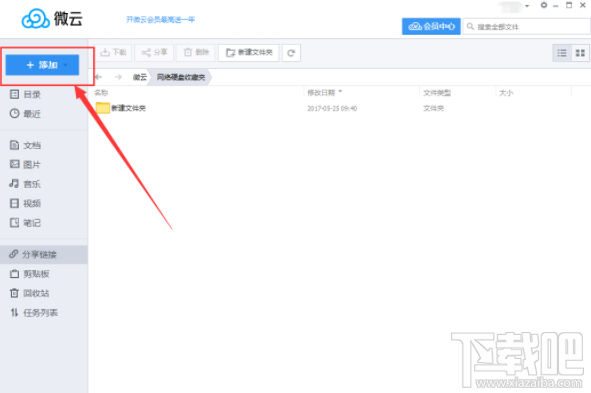Click the 下载 download toolbar button
This screenshot has width=591, height=393.
113,52
